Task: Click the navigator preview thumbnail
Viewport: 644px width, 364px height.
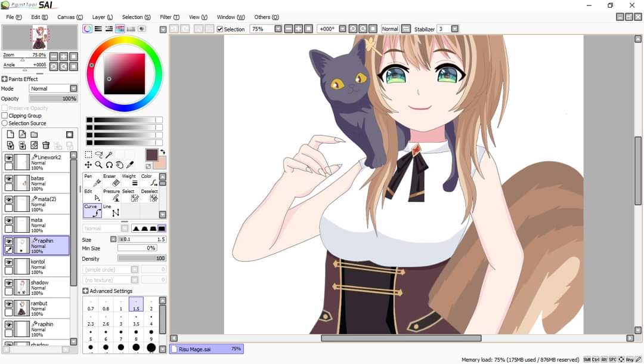Action: coord(39,38)
